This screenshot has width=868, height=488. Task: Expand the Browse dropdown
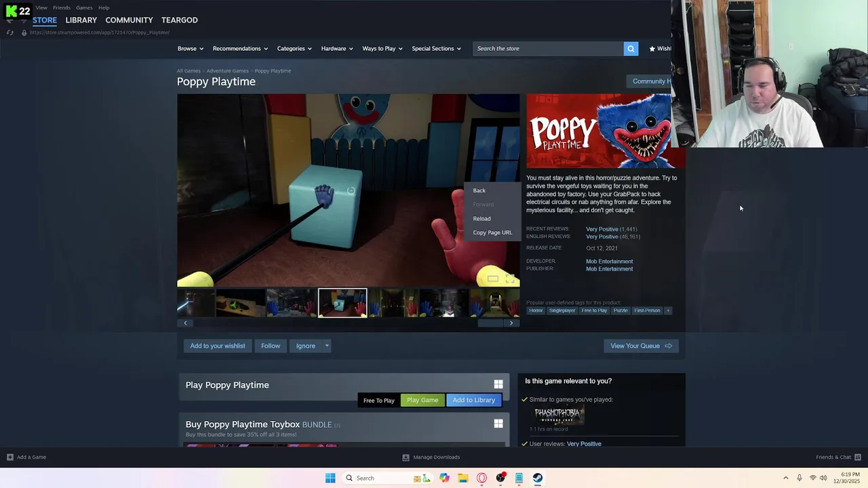point(190,49)
